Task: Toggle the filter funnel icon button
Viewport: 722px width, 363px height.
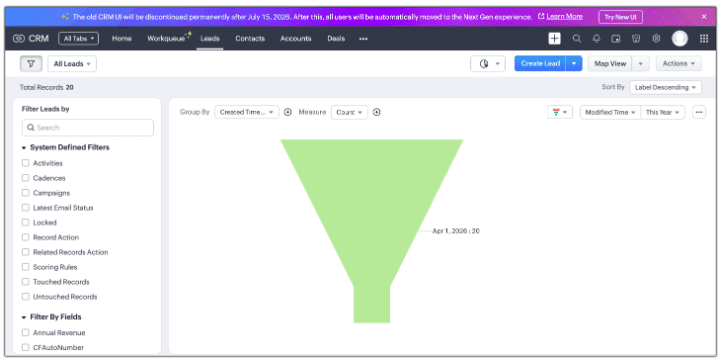Action: [x=31, y=64]
